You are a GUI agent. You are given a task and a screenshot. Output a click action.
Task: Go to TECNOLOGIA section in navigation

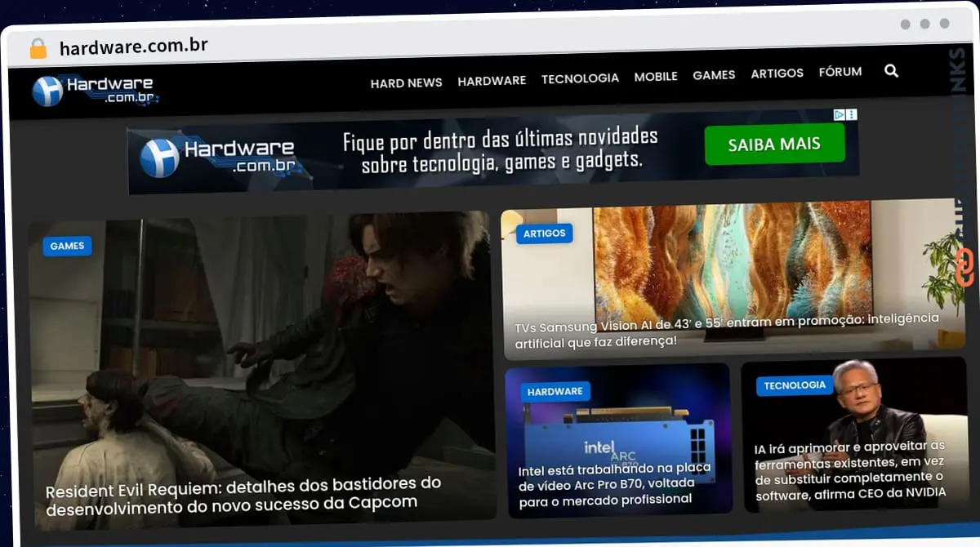click(580, 78)
